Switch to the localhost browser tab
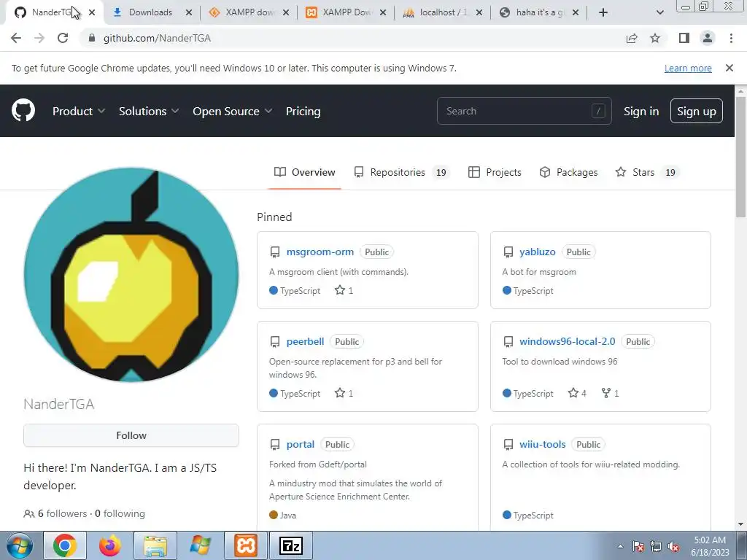 point(443,12)
